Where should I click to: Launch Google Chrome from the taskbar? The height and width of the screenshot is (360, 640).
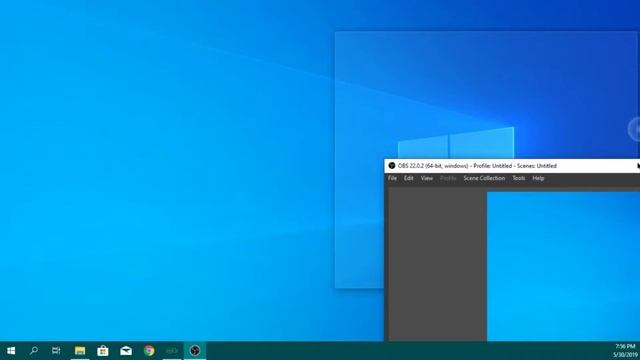point(149,351)
